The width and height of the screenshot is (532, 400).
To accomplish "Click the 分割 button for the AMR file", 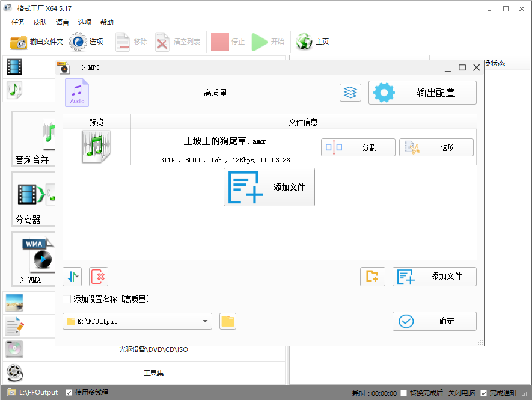I will coord(358,147).
